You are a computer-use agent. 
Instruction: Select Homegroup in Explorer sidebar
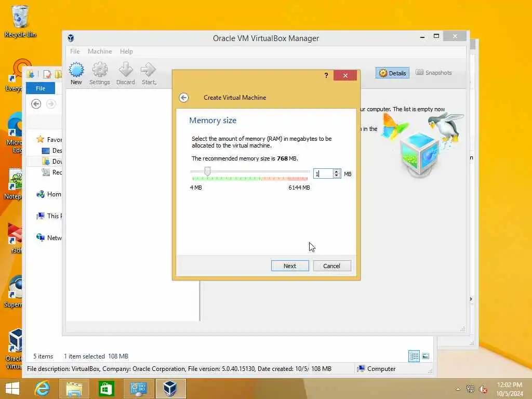point(49,194)
